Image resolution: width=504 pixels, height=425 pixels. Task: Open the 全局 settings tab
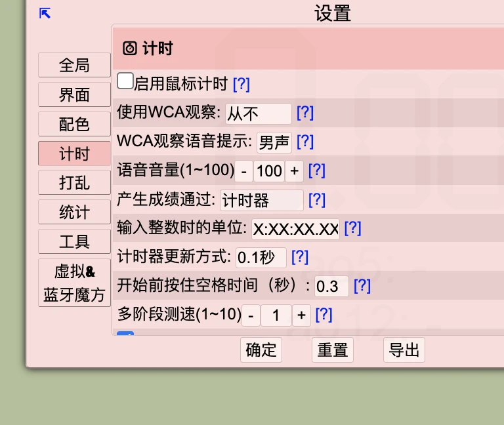(74, 65)
